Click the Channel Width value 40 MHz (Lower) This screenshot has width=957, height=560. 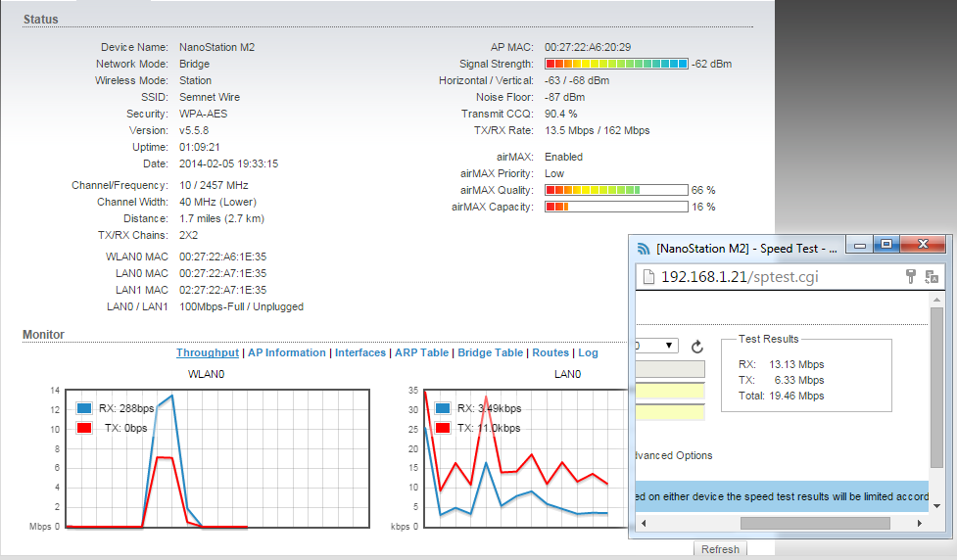tap(217, 202)
